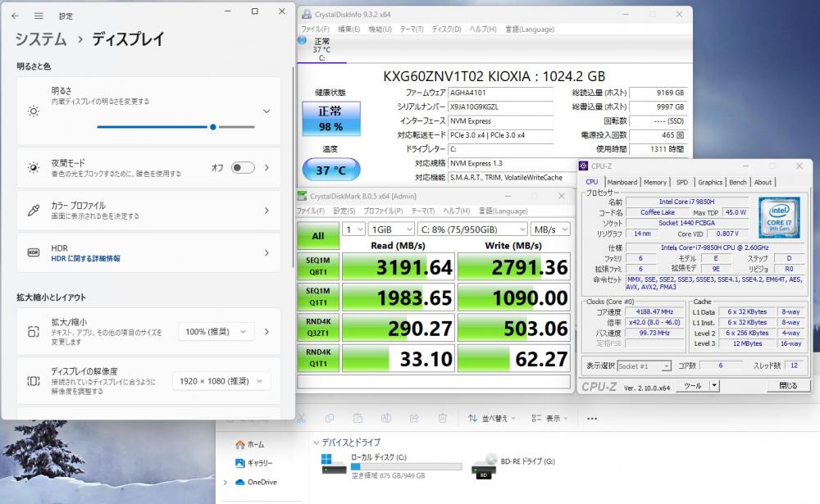Click the brightness sun icon in Settings
The image size is (820, 504).
pyautogui.click(x=34, y=111)
